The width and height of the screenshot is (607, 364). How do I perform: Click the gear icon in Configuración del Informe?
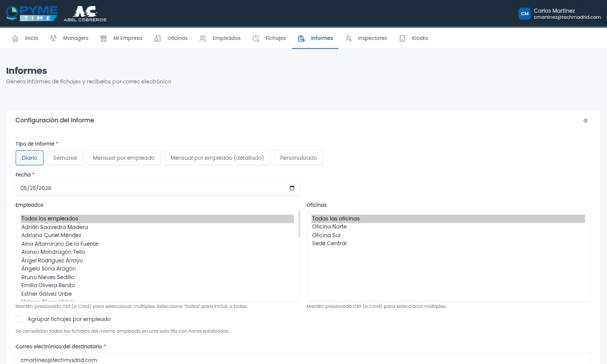click(x=586, y=121)
